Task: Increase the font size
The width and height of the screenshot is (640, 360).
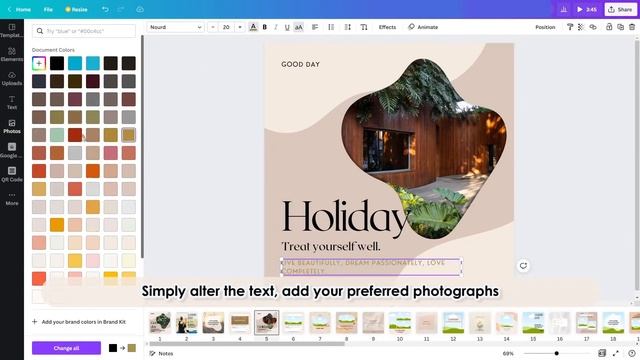Action: (x=240, y=27)
